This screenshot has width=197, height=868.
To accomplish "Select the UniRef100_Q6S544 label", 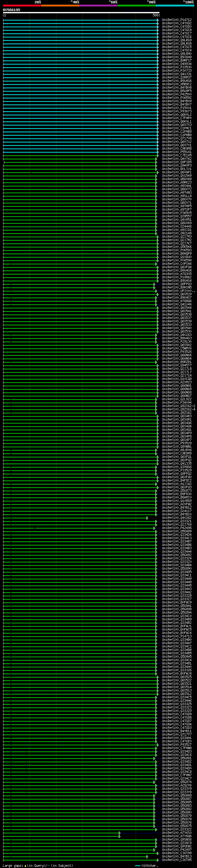I will tap(177, 308).
